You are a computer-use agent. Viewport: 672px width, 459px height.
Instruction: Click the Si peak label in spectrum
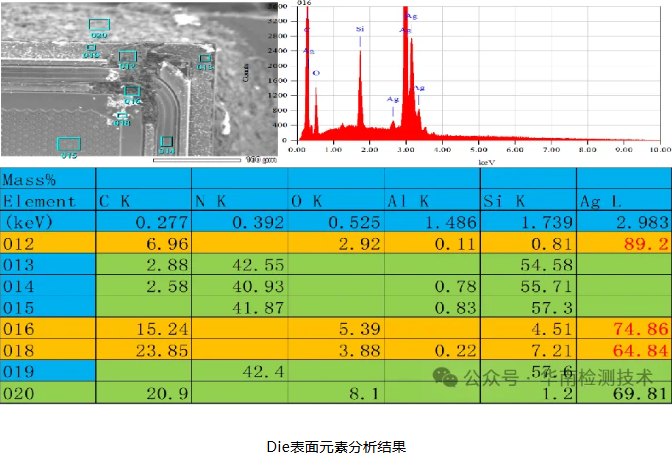tap(360, 29)
